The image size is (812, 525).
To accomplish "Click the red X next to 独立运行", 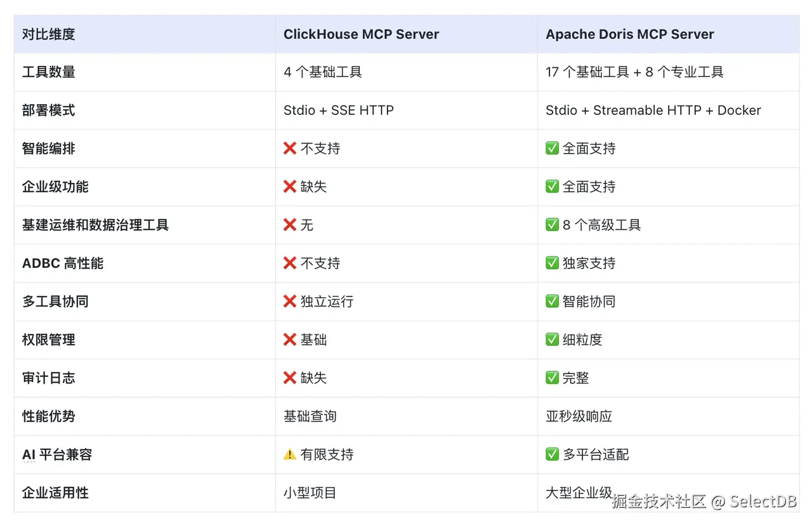I will pos(290,302).
